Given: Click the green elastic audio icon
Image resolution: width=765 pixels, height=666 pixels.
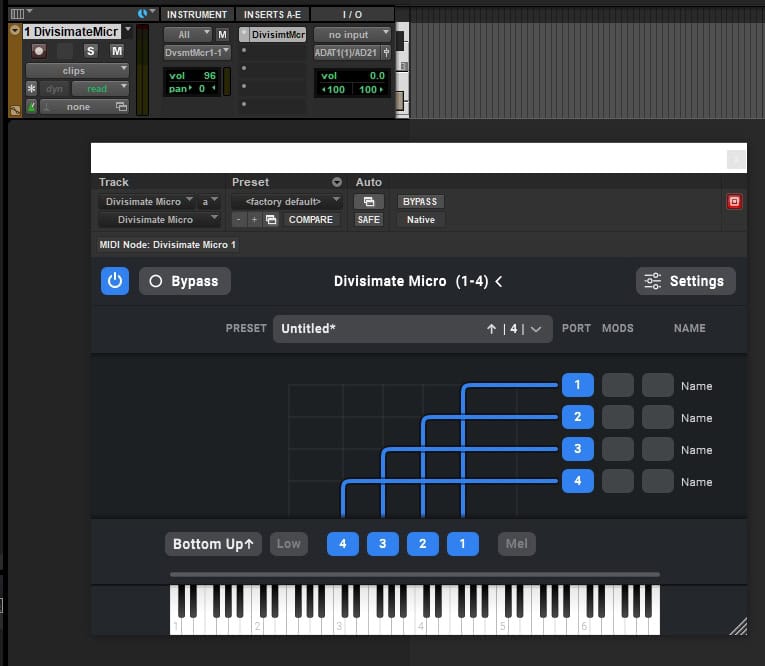Looking at the screenshot, I should [x=31, y=106].
